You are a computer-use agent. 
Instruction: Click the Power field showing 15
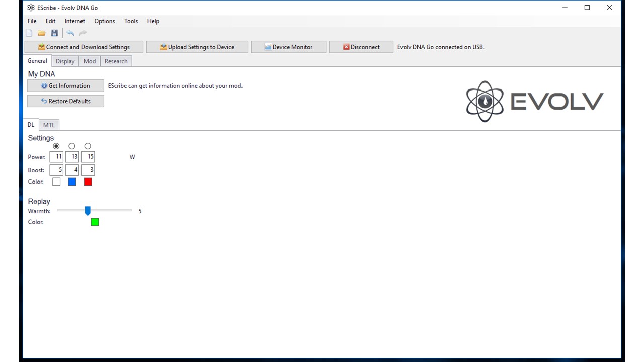[88, 157]
